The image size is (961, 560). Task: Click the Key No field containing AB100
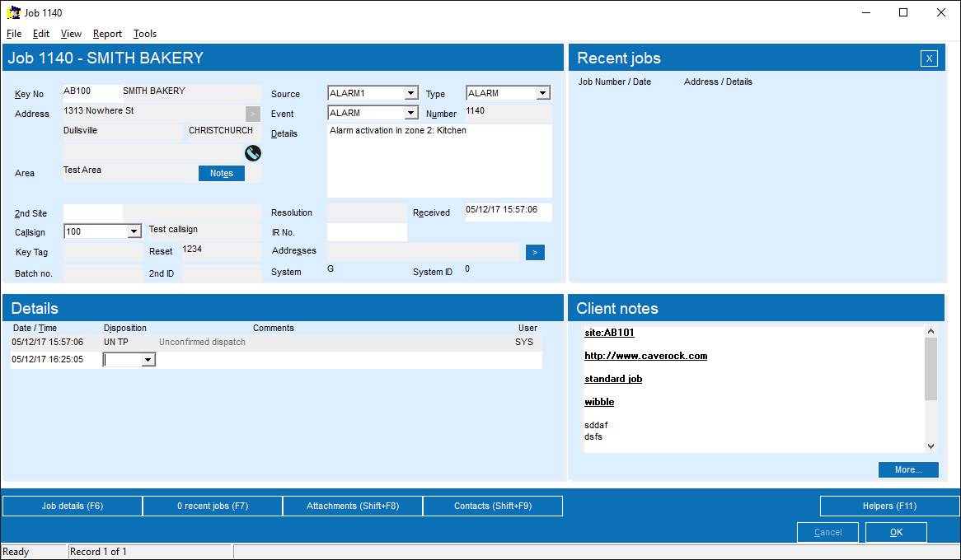click(x=92, y=93)
